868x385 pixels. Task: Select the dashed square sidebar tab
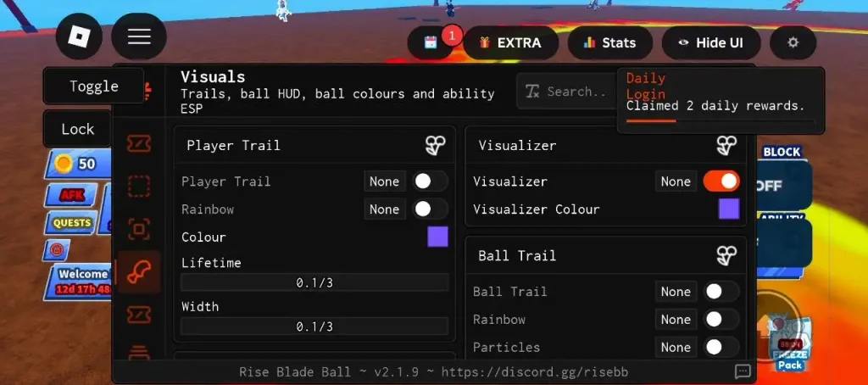[138, 186]
